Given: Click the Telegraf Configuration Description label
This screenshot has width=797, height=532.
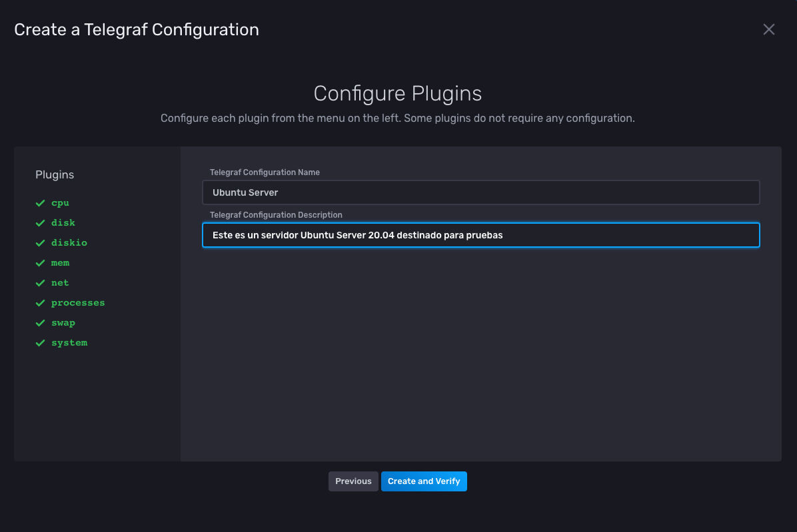Looking at the screenshot, I should 276,215.
